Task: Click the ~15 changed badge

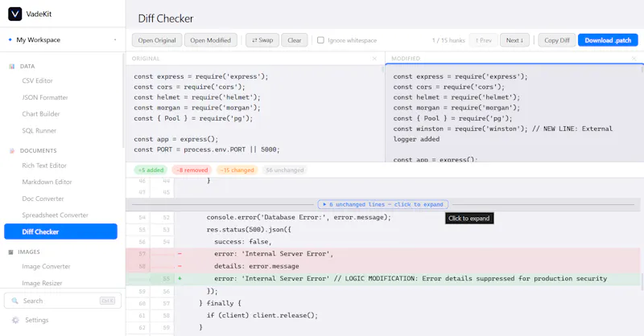Action: (x=237, y=170)
